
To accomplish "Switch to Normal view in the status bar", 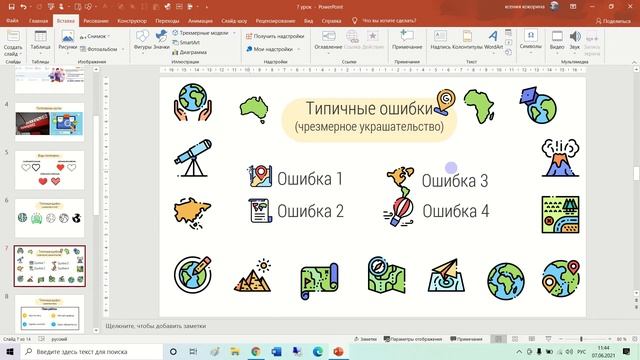I will [x=498, y=339].
